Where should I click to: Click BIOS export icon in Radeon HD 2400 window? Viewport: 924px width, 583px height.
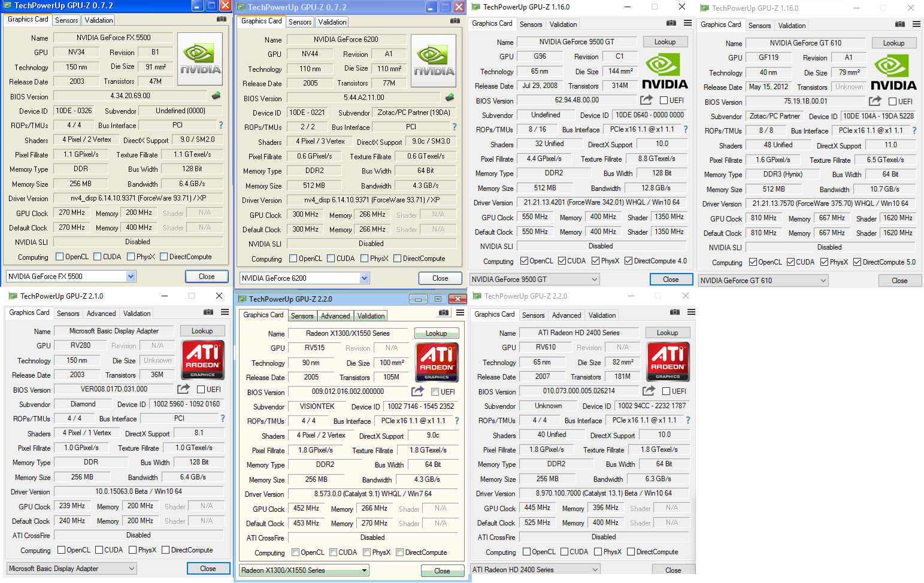tap(649, 390)
